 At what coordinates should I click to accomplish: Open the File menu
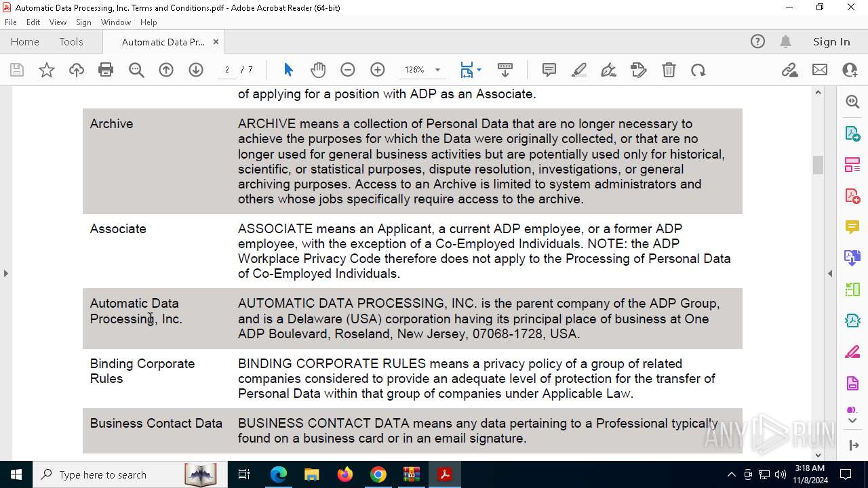point(11,22)
